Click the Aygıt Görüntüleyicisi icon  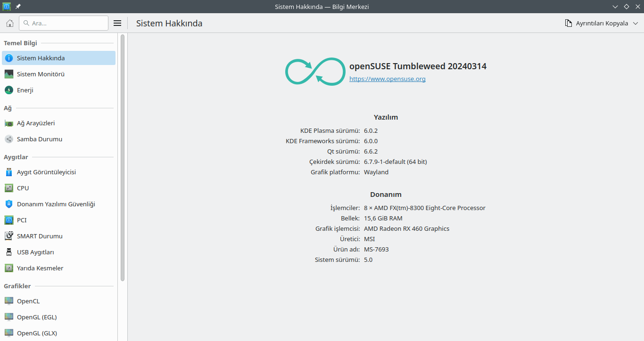click(9, 172)
